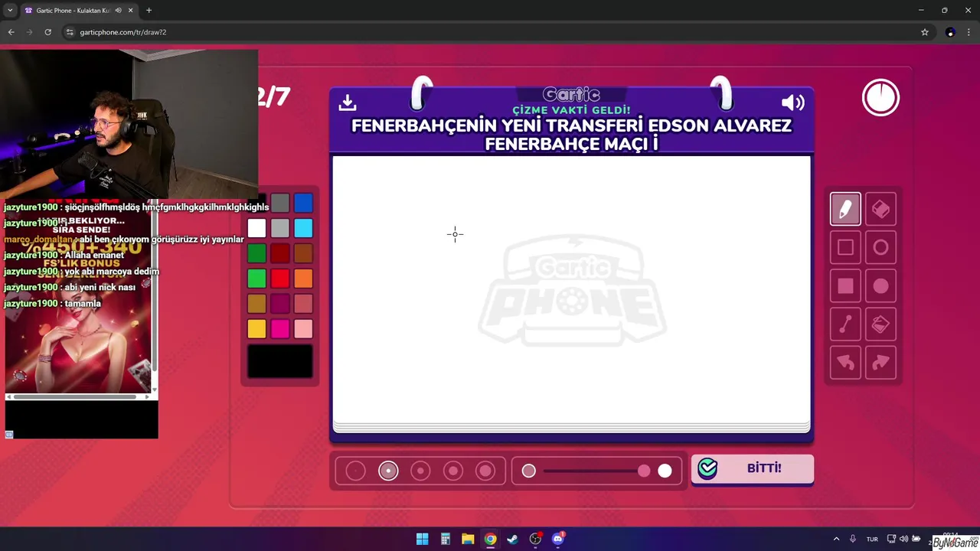Click on the white drawing canvas
This screenshot has width=980, height=551.
(571, 289)
